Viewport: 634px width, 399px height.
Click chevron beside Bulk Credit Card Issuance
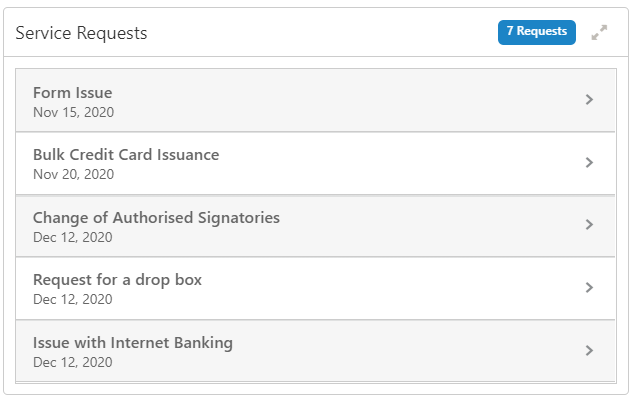(589, 163)
